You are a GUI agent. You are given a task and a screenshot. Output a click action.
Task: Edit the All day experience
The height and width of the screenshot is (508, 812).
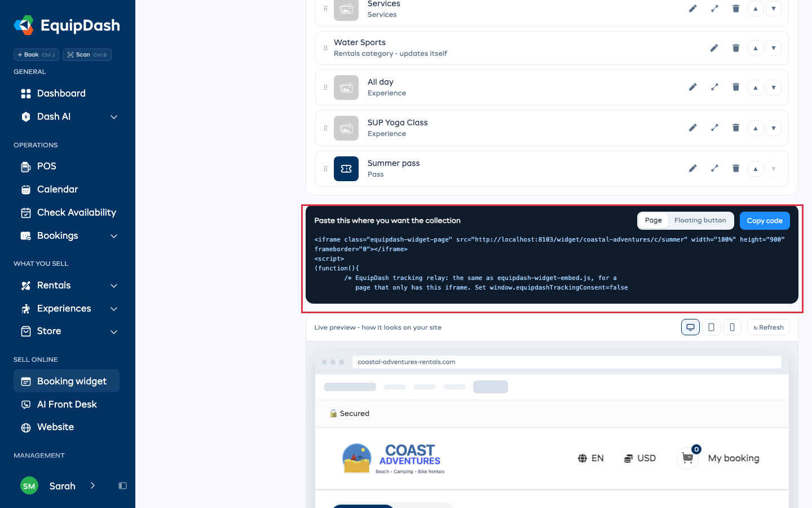(692, 87)
